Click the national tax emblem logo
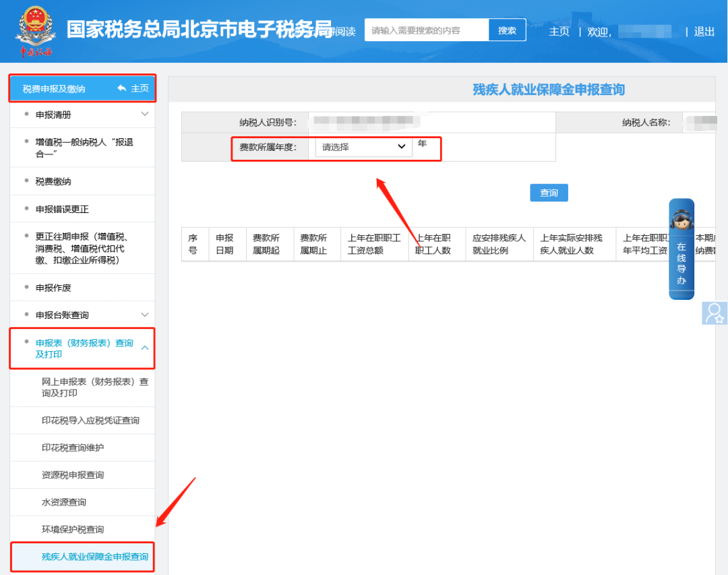This screenshot has width=728, height=575. pyautogui.click(x=36, y=30)
